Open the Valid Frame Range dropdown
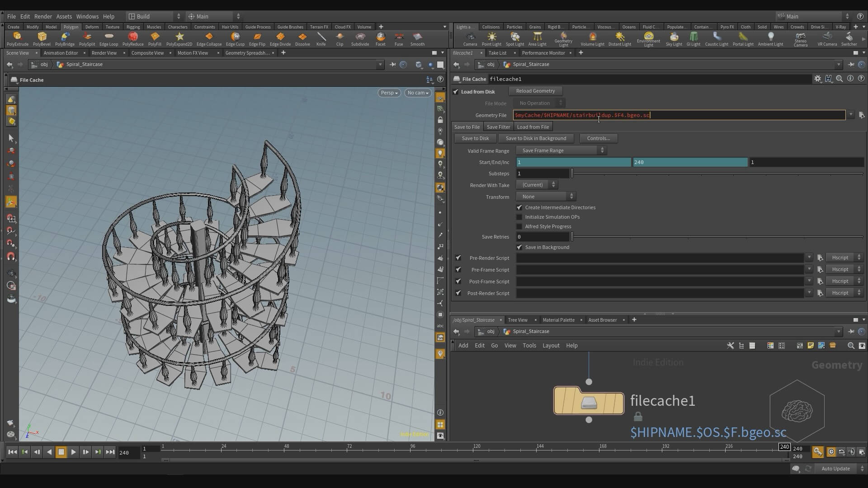 (561, 150)
